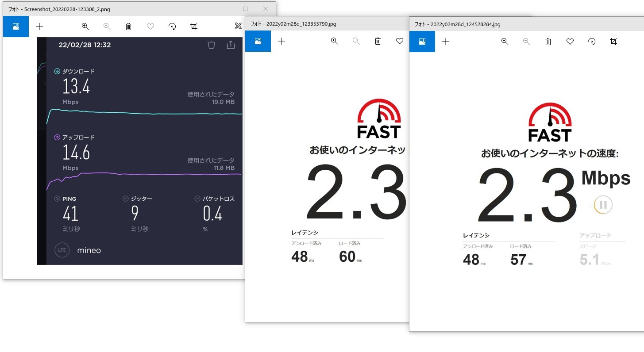Zoom in on Screenshot_20220228-123308_2.png photo

click(85, 27)
